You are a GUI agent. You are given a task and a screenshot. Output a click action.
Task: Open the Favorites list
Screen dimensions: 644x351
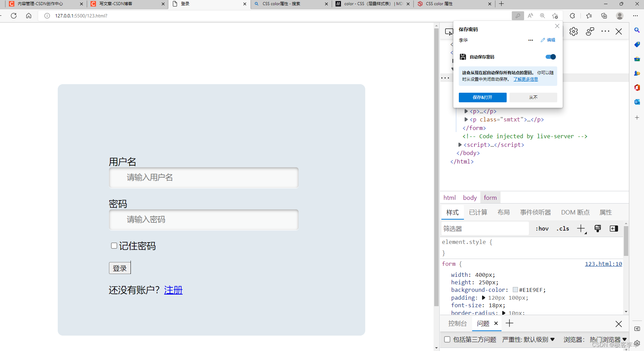589,16
